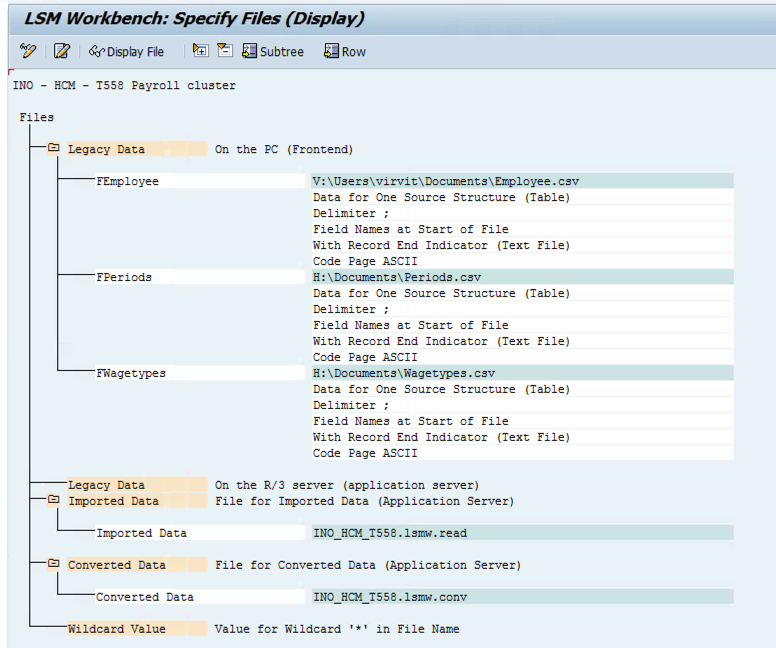Select the Imported Data child entry

coord(200,533)
